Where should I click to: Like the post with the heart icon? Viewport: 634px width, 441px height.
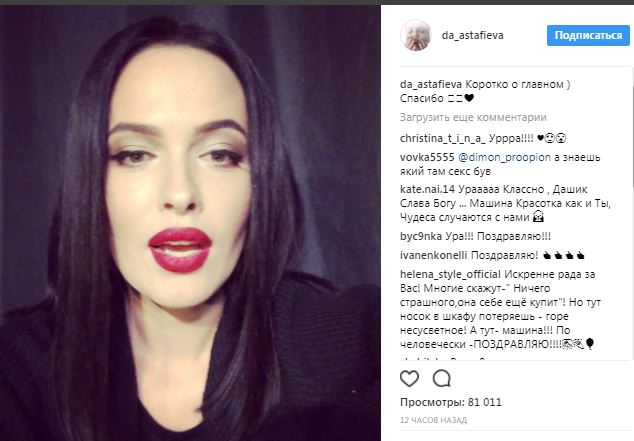[x=409, y=379]
